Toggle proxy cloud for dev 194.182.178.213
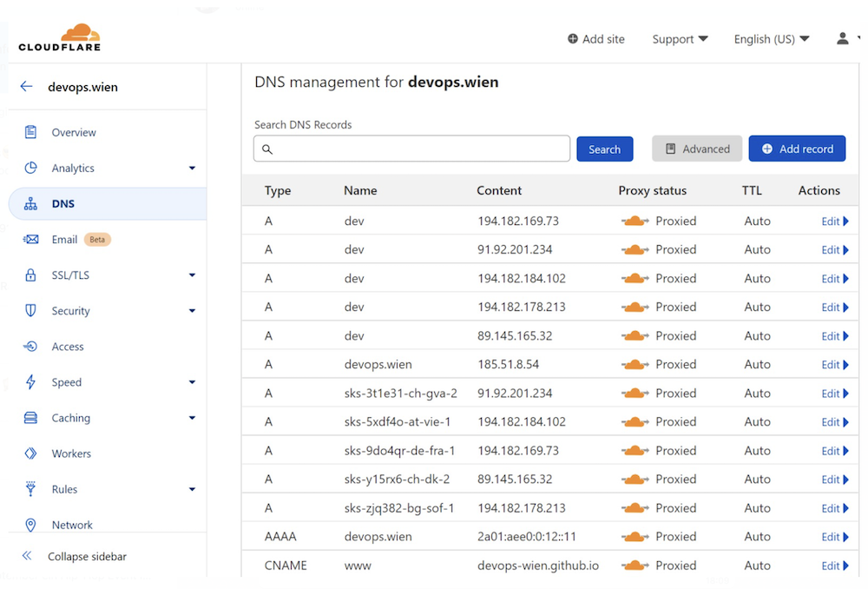868x589 pixels. [635, 307]
